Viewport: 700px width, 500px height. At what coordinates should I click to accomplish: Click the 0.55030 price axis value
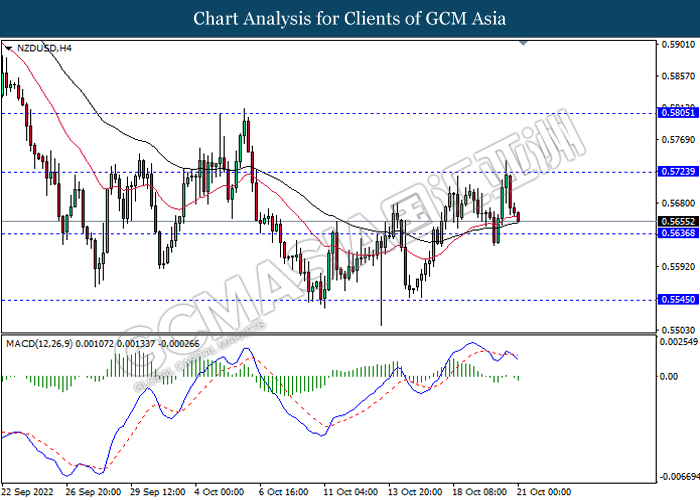point(679,330)
